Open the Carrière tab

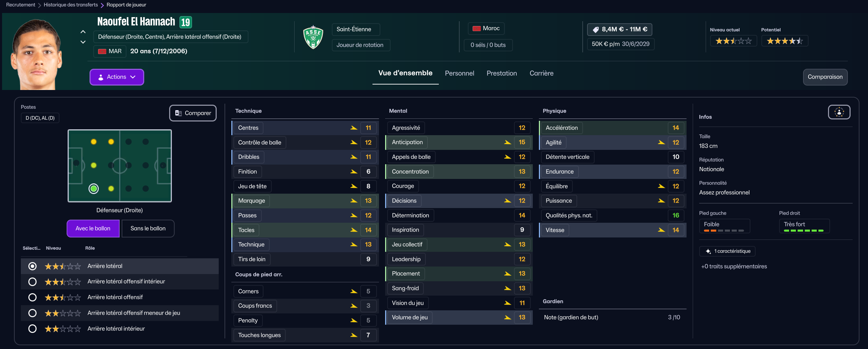point(541,73)
